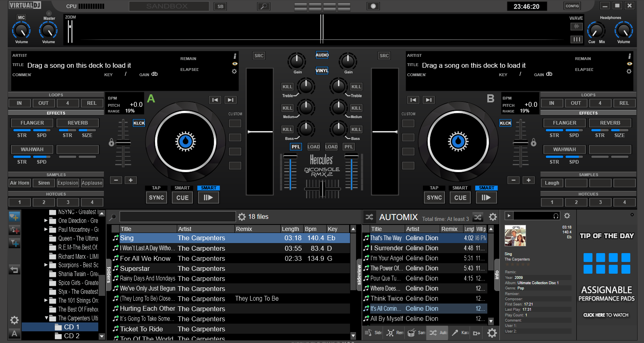The width and height of the screenshot is (644, 343).
Task: Toggle right Bass KILL button
Action: 356,129
